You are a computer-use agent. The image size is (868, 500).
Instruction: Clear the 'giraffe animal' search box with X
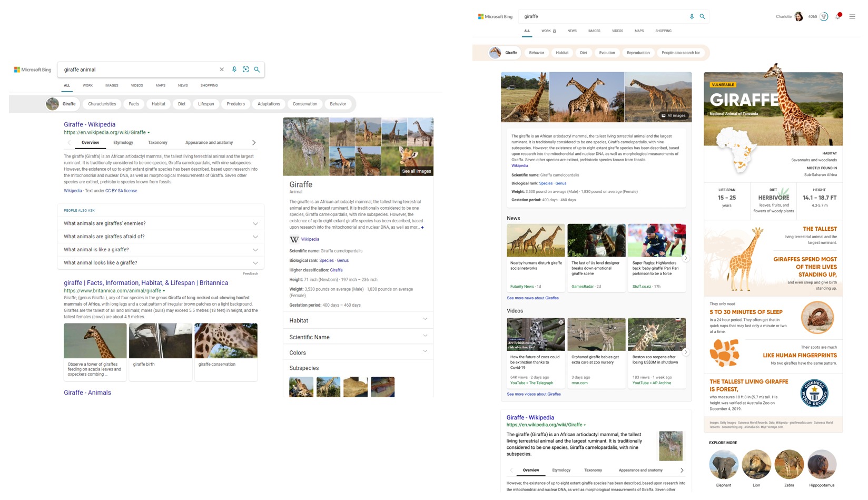tap(222, 70)
